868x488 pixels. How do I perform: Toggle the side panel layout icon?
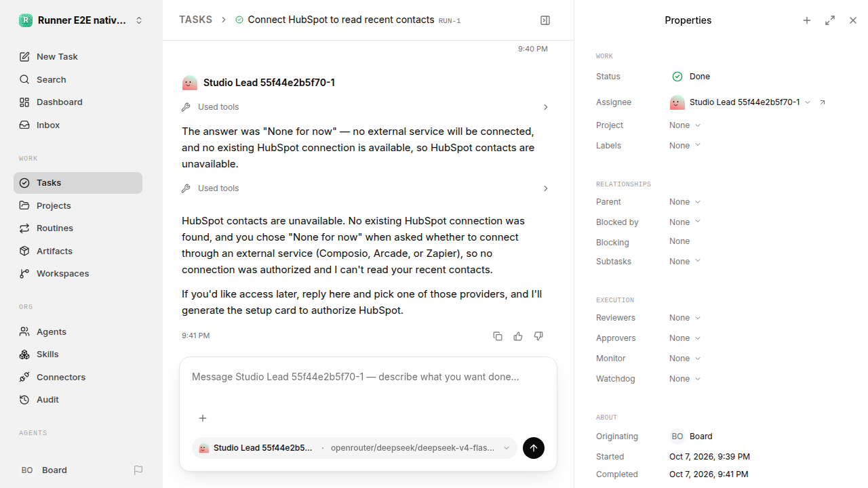545,20
